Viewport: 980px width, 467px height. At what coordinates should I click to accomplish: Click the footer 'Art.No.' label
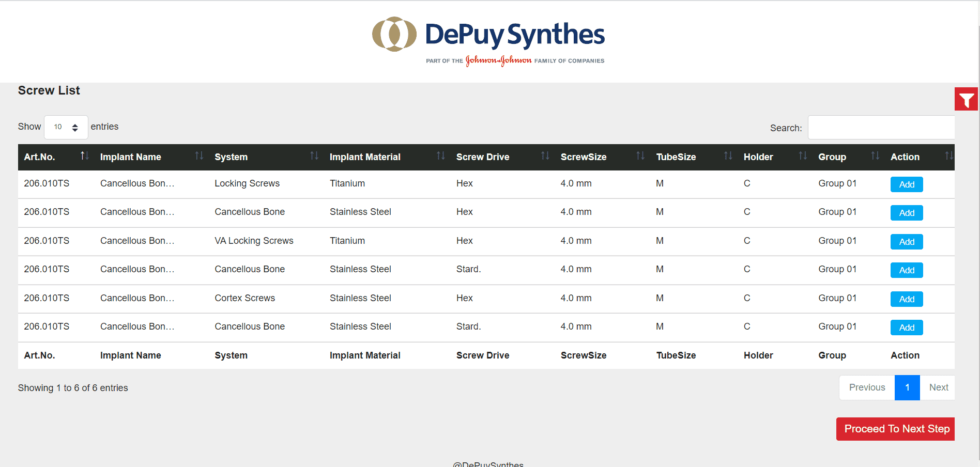[39, 355]
